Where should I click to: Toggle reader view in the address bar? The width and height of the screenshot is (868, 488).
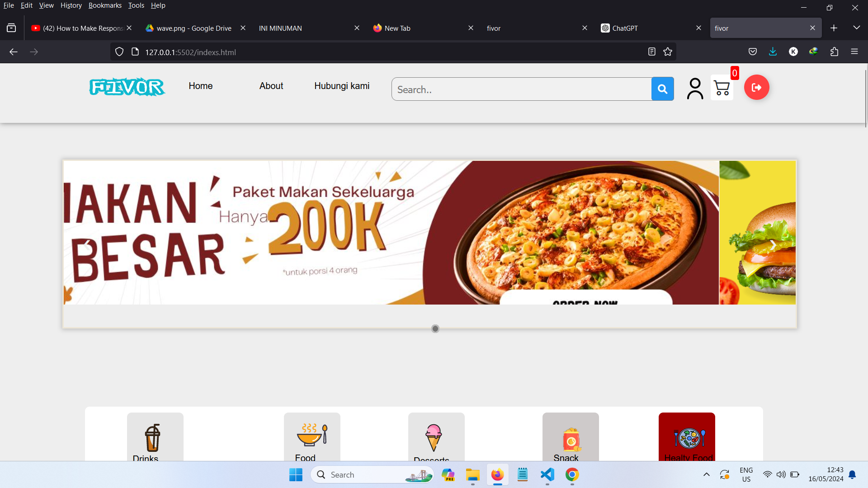[651, 52]
